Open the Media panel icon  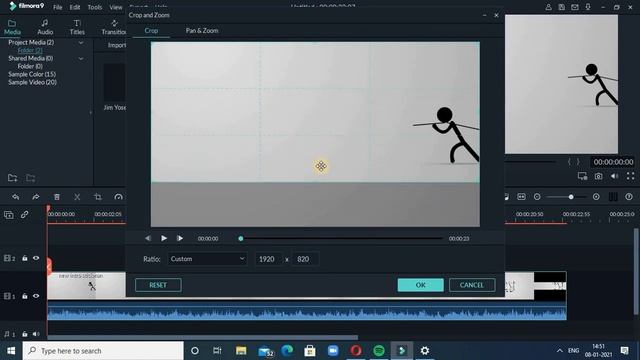tap(12, 27)
